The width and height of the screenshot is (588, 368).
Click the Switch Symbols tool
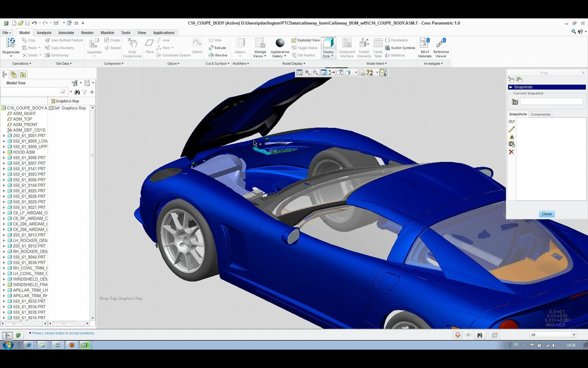click(x=400, y=48)
